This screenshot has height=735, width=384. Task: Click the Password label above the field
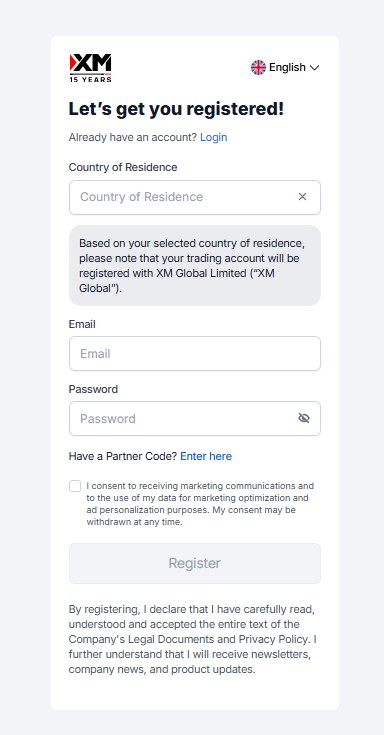point(93,389)
